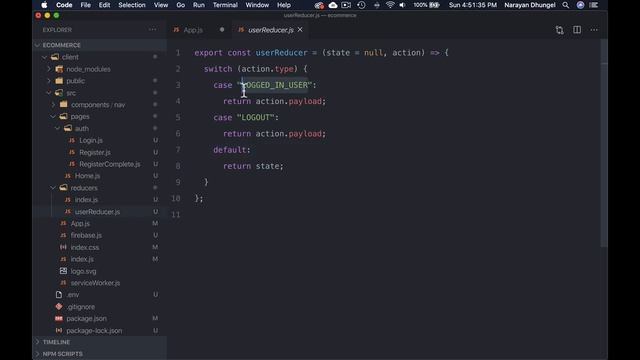The height and width of the screenshot is (360, 640).
Task: Open the Code application menu
Action: (64, 5)
